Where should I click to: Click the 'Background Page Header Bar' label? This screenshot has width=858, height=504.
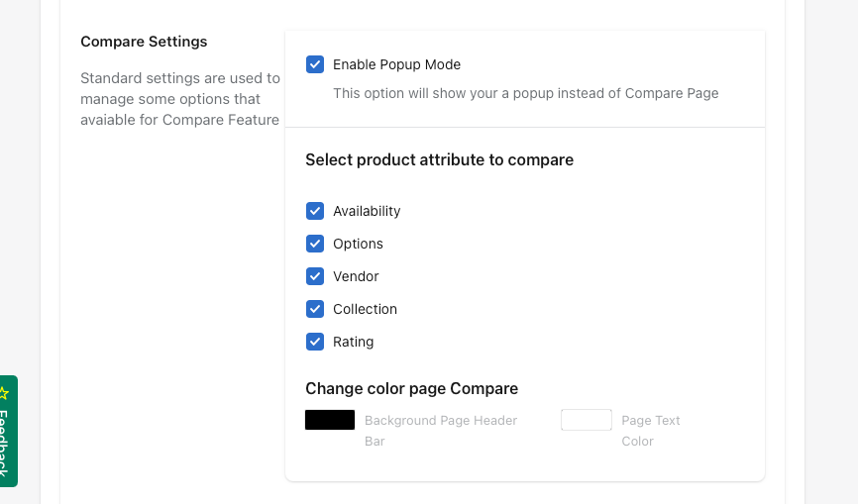(441, 421)
